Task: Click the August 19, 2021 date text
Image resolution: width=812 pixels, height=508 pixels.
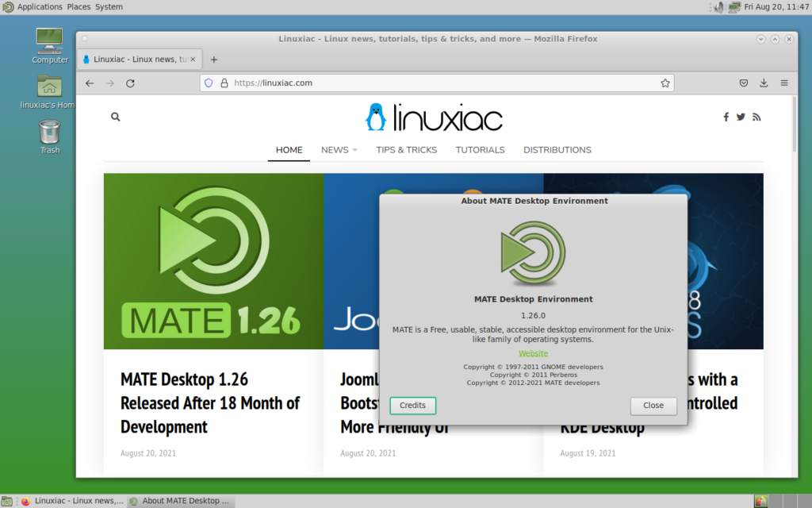Action: pyautogui.click(x=588, y=453)
